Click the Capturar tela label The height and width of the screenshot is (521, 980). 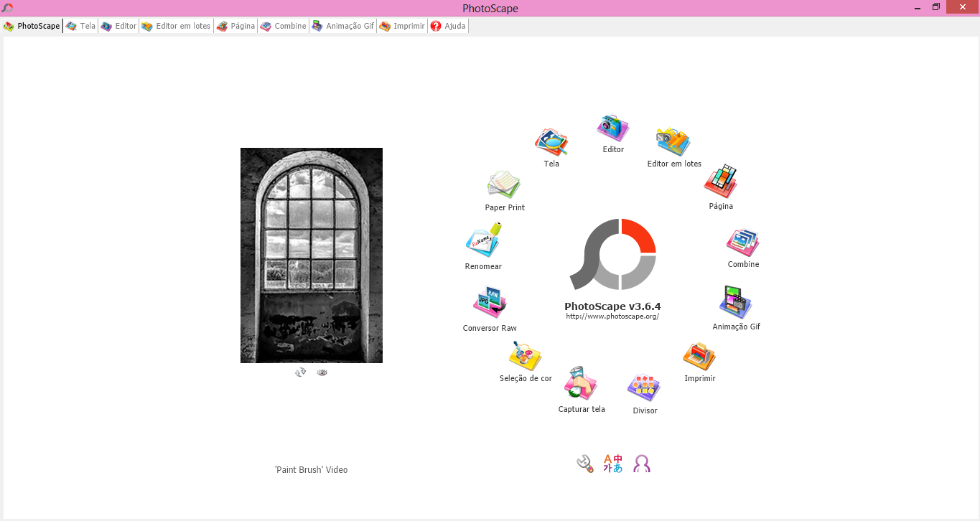582,409
